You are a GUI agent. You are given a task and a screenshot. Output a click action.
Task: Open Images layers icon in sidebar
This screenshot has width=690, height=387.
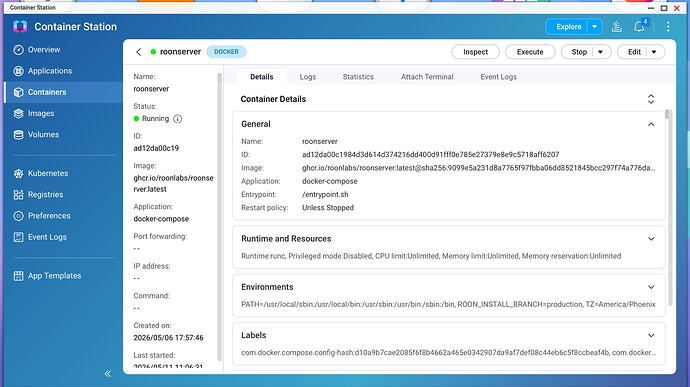click(x=18, y=114)
